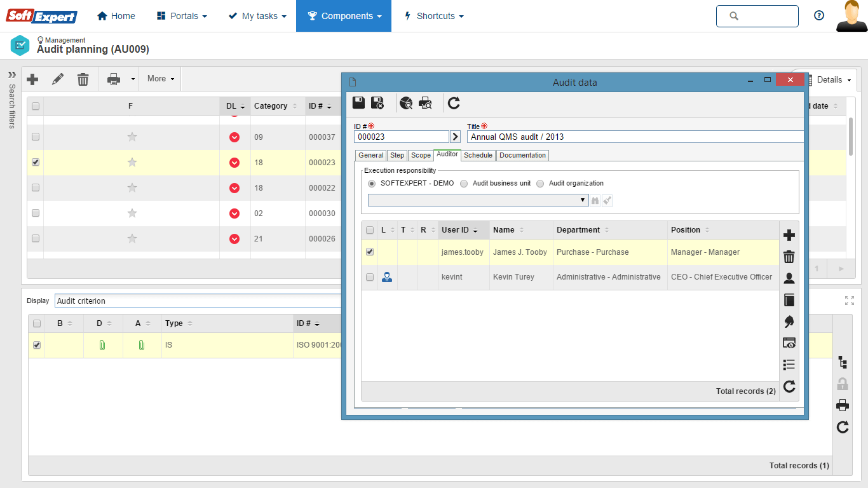The image size is (868, 488).
Task: Go to Home in the top navigation
Action: tap(116, 16)
